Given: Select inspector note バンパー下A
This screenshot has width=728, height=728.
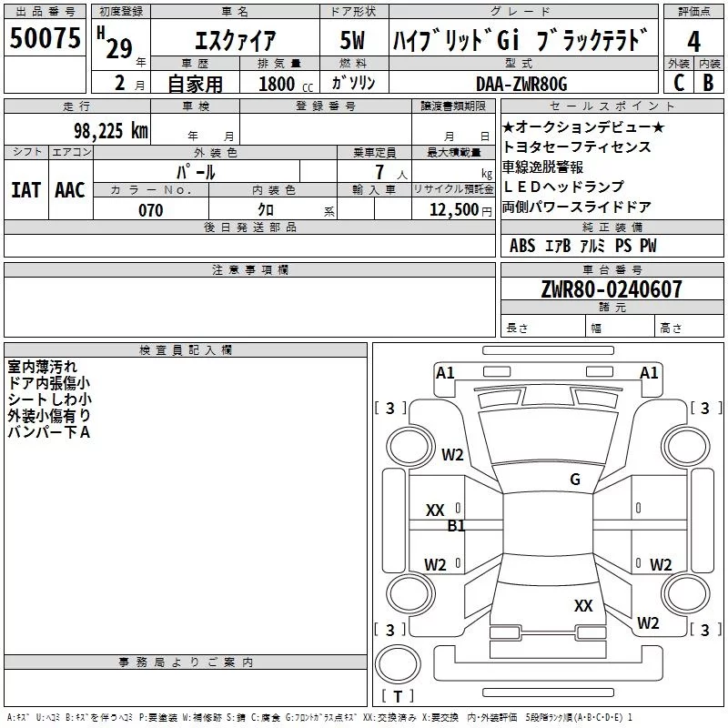Looking at the screenshot, I should (x=49, y=432).
